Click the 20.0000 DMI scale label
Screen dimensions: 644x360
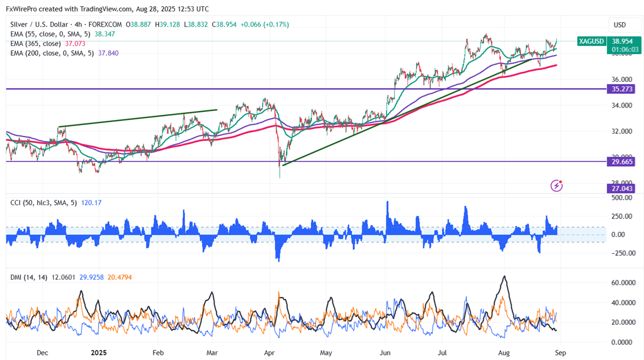[x=624, y=322]
